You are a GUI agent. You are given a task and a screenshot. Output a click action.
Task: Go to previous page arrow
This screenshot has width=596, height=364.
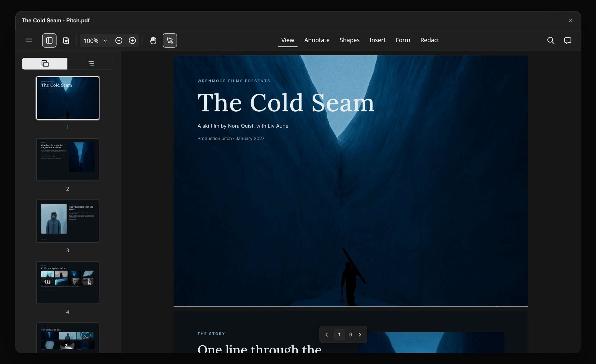coord(327,335)
